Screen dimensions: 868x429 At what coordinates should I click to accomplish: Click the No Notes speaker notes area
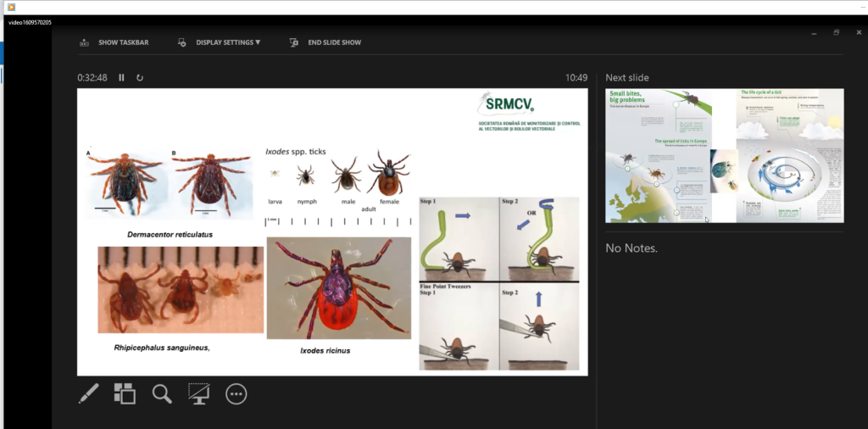point(632,248)
